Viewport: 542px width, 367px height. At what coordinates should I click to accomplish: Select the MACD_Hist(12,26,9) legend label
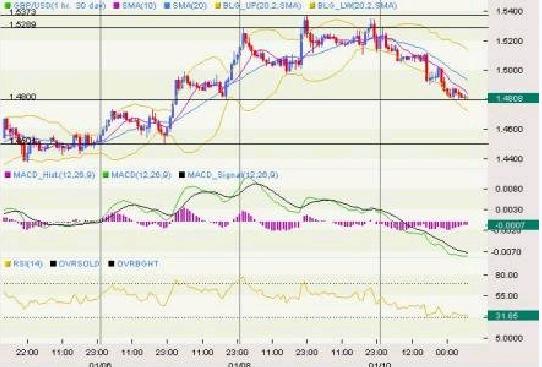pyautogui.click(x=54, y=175)
